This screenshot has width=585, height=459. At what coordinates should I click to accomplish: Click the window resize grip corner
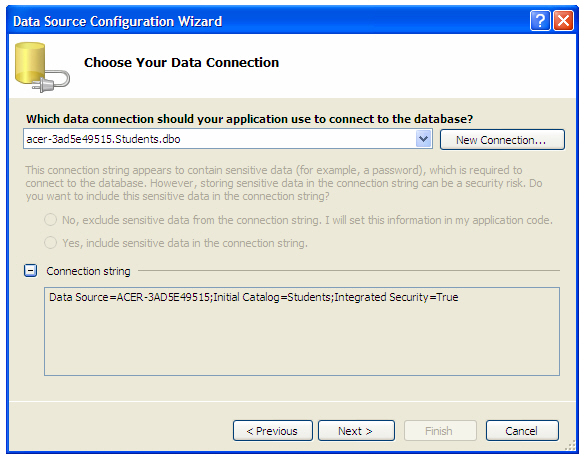[x=571, y=445]
